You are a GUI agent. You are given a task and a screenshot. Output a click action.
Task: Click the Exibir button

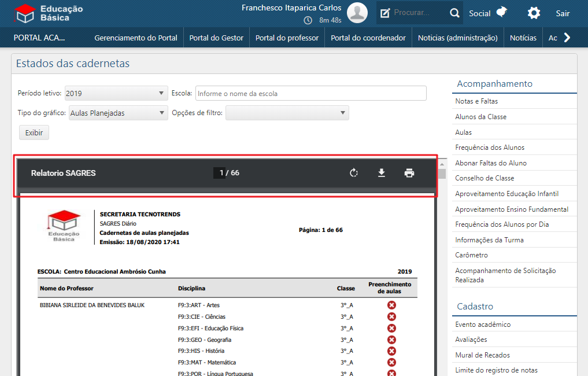point(34,132)
